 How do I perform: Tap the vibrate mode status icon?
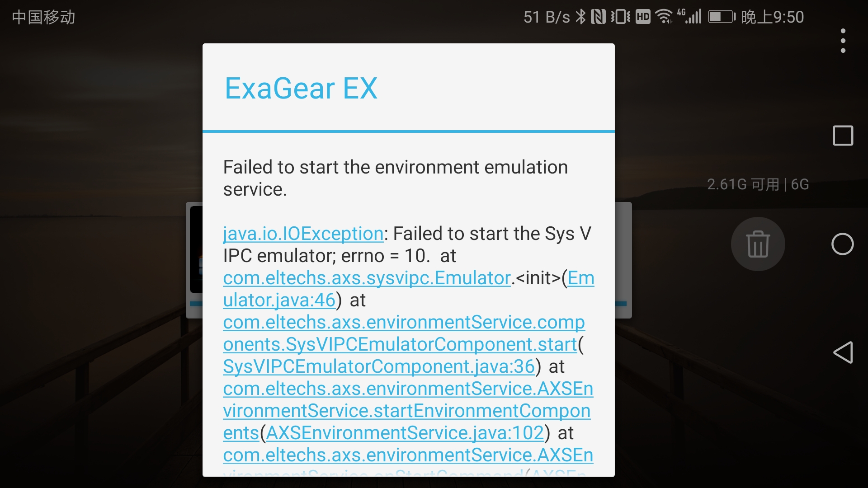click(x=620, y=17)
